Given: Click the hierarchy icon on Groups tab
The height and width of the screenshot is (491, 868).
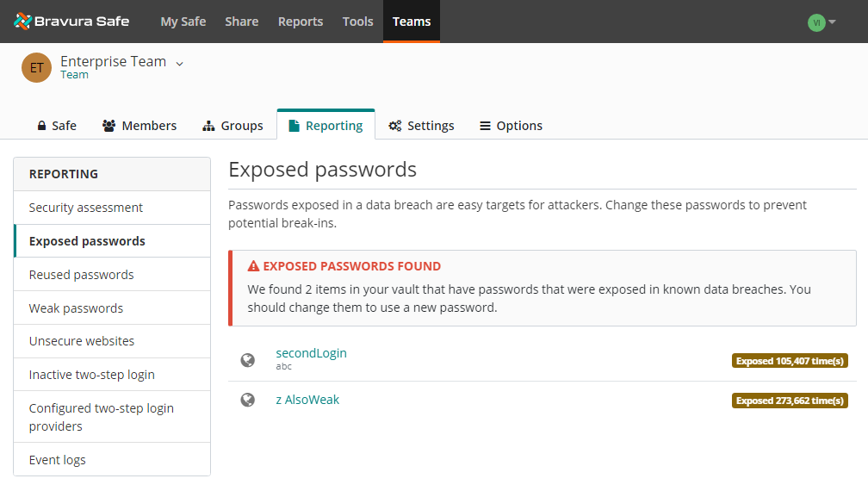Looking at the screenshot, I should click(x=208, y=126).
